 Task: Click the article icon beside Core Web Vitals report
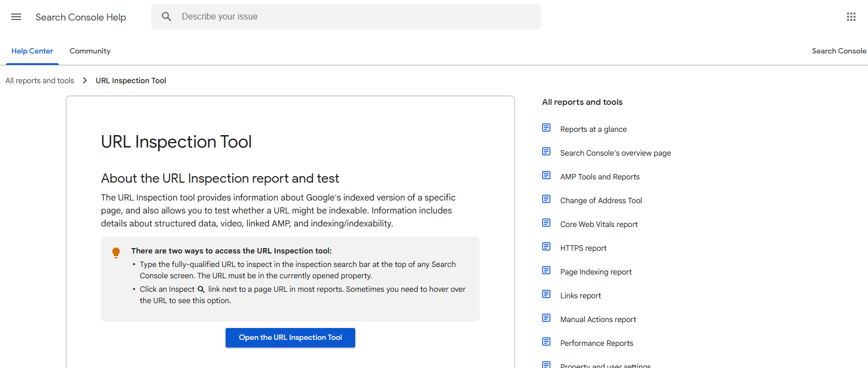546,223
